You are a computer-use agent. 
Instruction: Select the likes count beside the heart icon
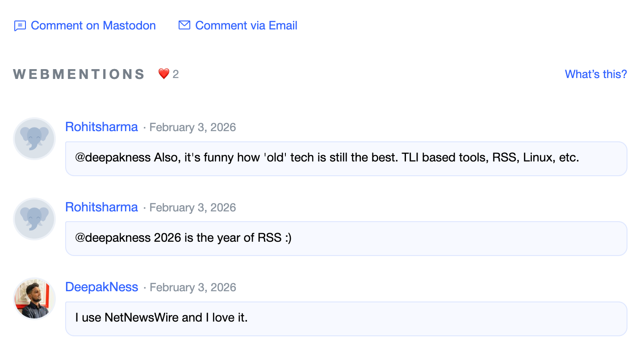click(175, 74)
